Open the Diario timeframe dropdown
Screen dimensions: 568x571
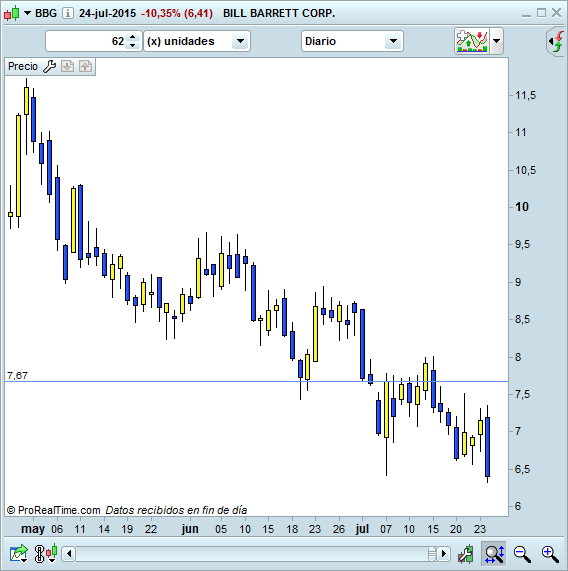[x=352, y=41]
